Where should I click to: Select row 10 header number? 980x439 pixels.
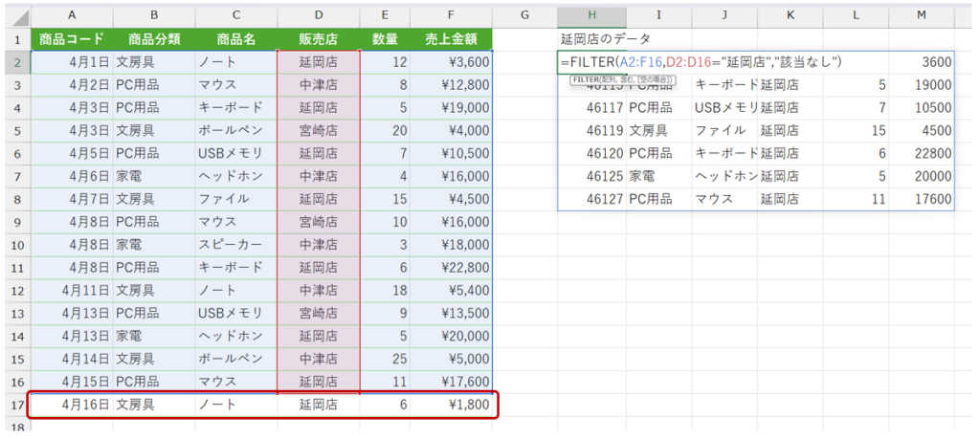17,244
